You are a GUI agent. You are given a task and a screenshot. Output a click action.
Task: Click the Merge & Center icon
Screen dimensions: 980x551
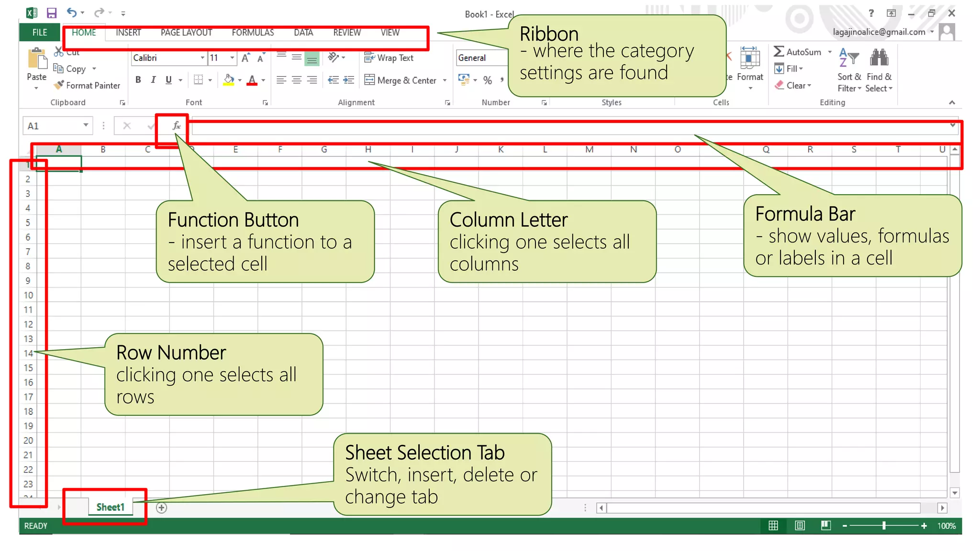tap(369, 80)
